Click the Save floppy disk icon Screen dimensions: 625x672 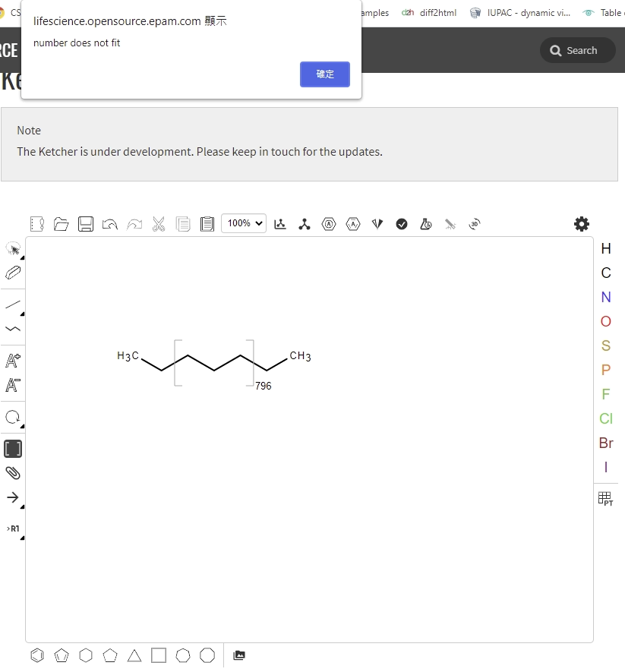(86, 224)
